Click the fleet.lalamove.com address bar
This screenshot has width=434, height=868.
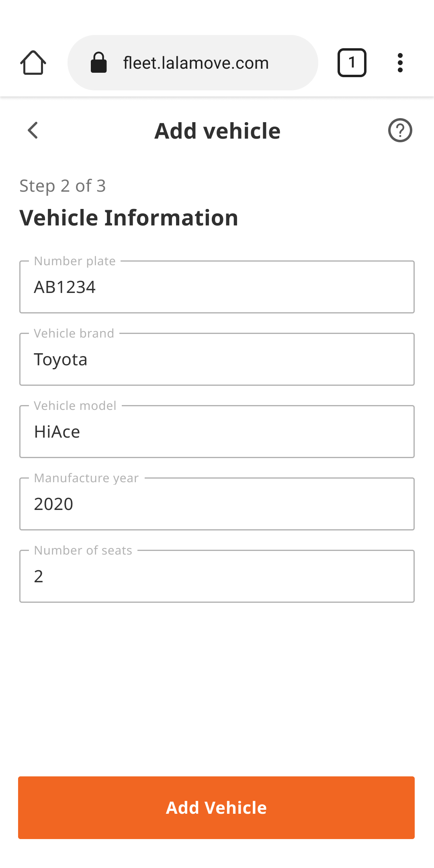193,63
